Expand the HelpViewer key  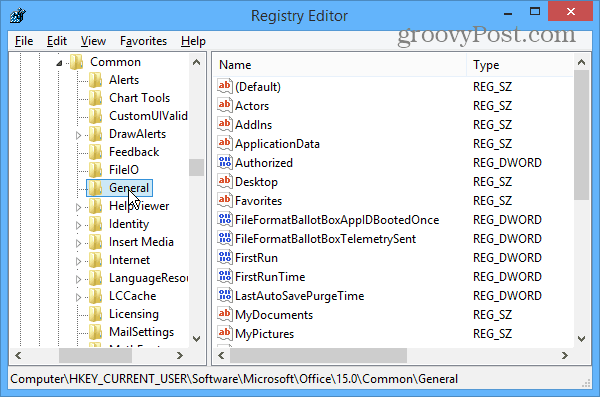coord(78,207)
